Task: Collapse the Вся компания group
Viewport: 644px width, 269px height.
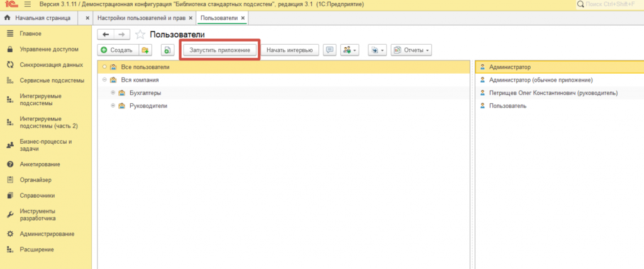Action: [105, 80]
